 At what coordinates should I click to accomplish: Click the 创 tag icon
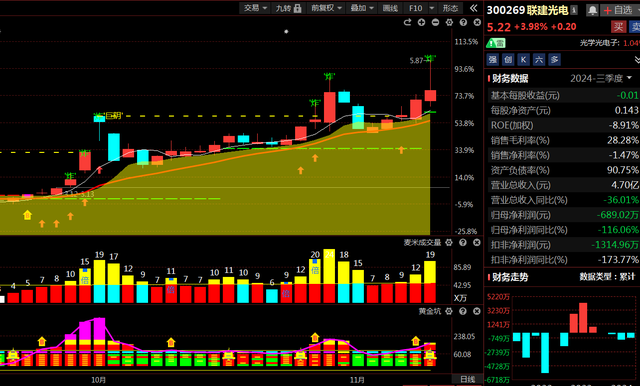(508, 60)
